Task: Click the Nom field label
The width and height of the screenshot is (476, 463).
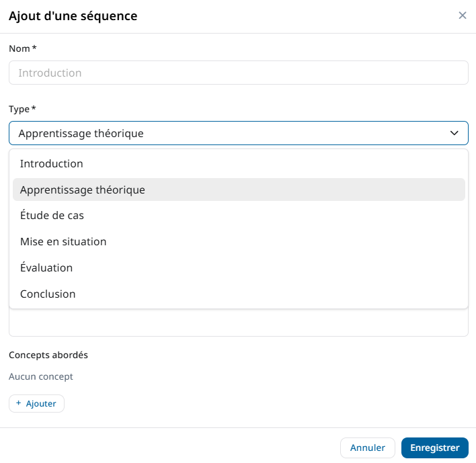Action: click(x=19, y=48)
